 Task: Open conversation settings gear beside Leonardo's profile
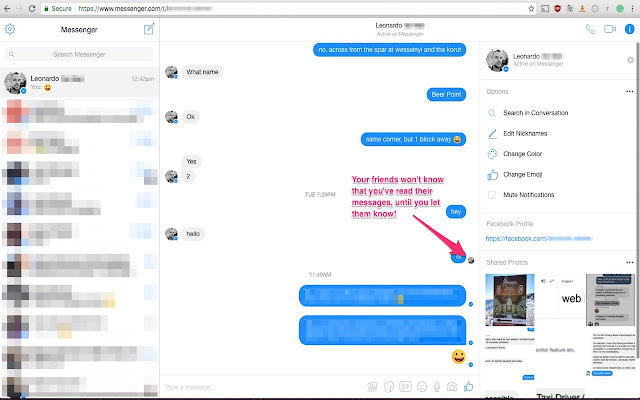point(631,60)
